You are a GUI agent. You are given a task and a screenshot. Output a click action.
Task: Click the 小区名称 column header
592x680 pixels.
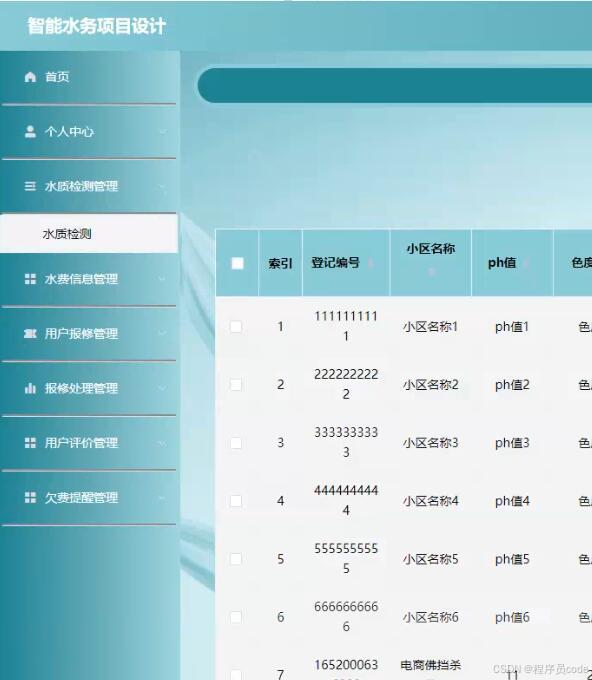click(431, 263)
